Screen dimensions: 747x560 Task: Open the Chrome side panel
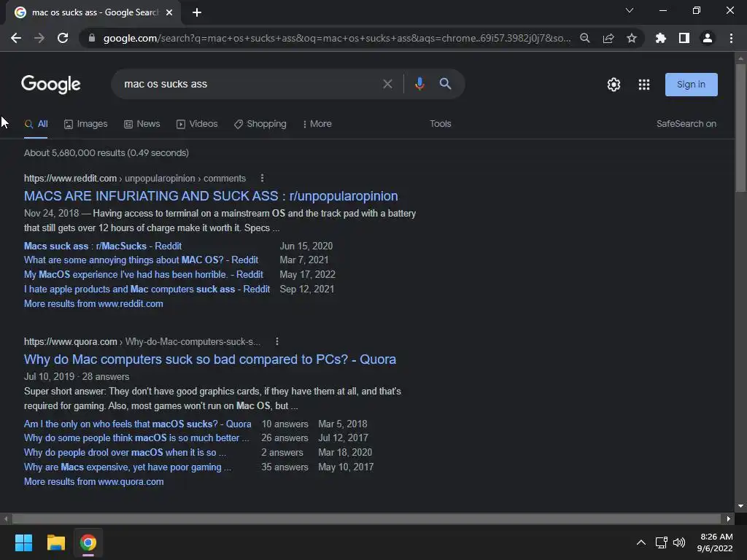tap(684, 38)
